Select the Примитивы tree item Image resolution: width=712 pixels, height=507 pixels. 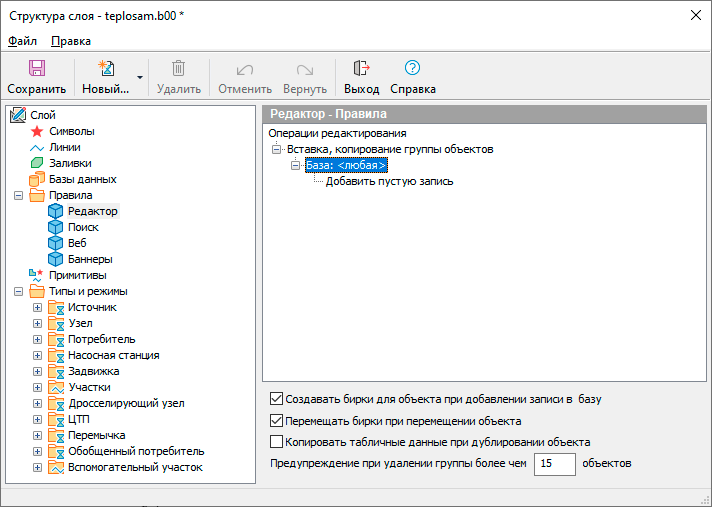[78, 275]
